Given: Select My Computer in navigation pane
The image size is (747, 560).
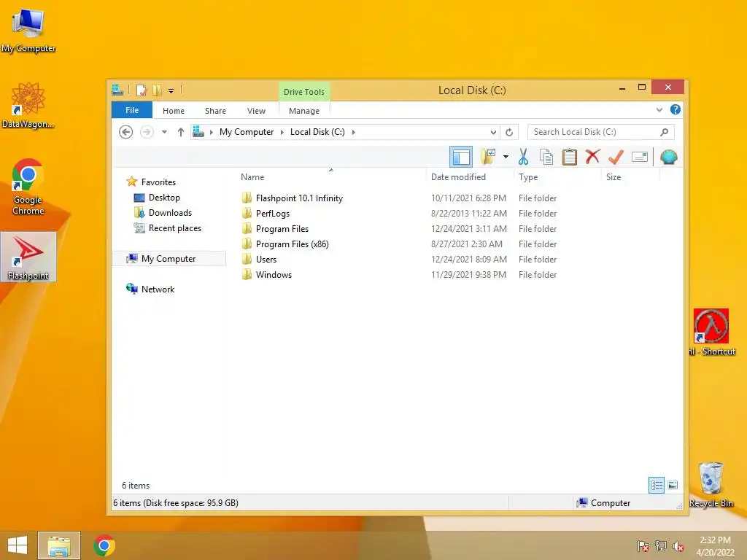Looking at the screenshot, I should pos(169,259).
